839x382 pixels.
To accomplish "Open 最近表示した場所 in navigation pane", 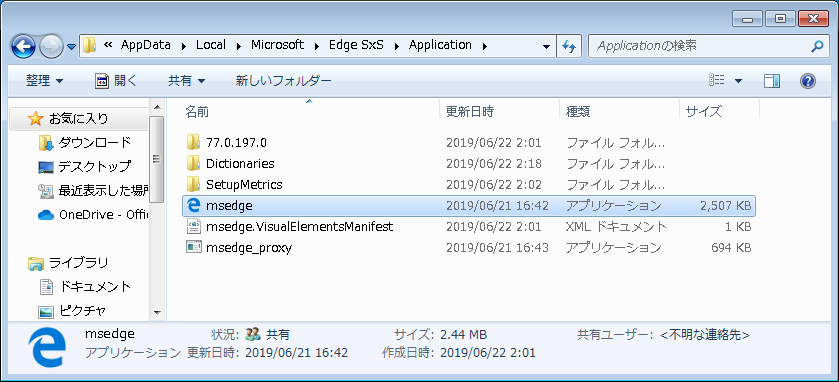I will (x=103, y=191).
